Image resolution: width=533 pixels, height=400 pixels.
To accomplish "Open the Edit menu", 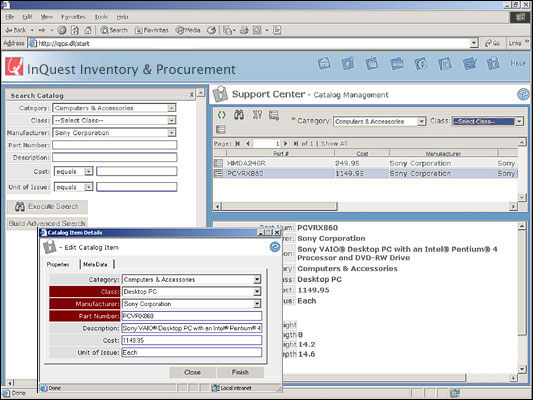I will tap(27, 17).
